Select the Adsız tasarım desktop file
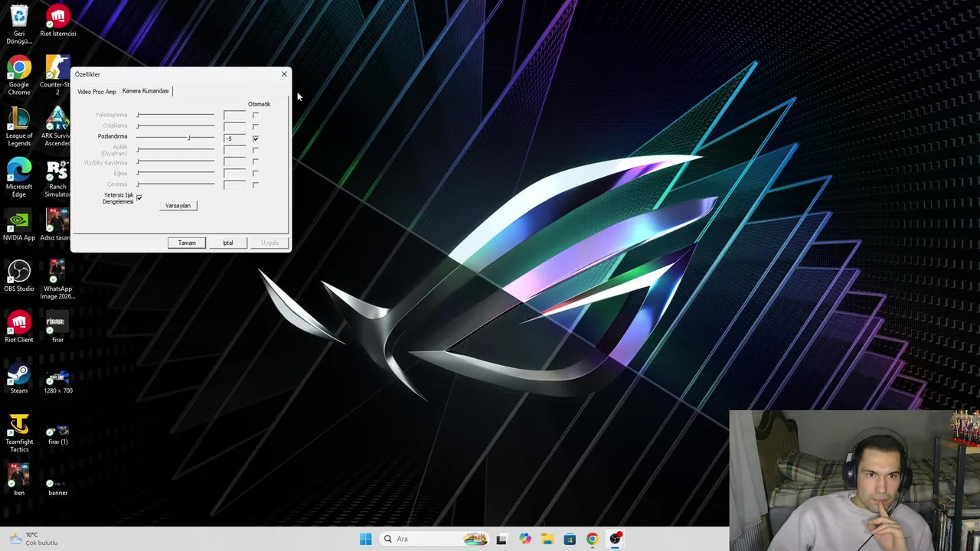The width and height of the screenshot is (980, 551). tap(57, 225)
